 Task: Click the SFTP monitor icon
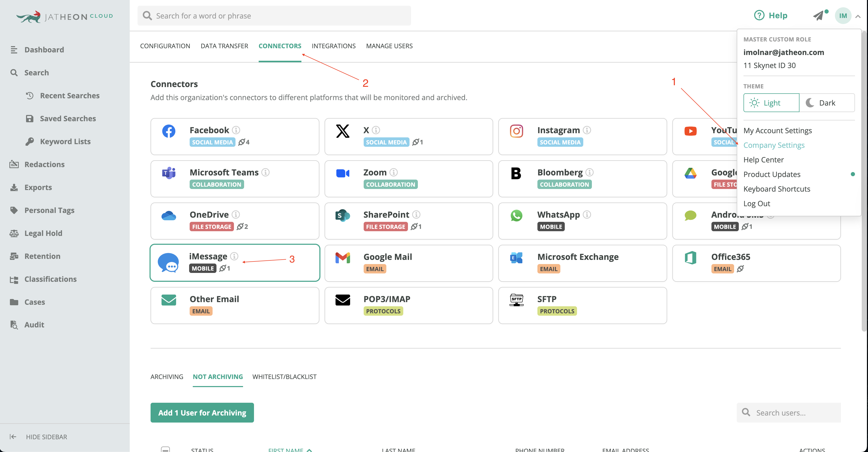click(x=516, y=300)
